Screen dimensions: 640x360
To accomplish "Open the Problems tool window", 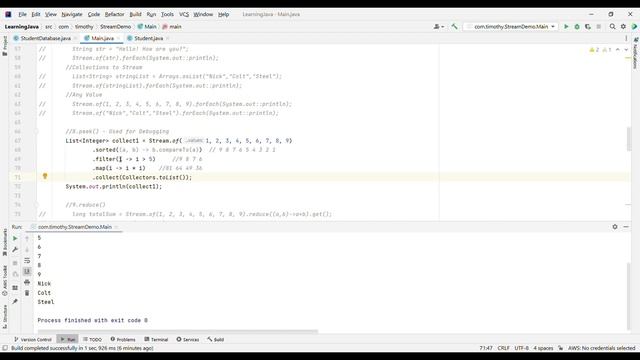I will coord(123,340).
